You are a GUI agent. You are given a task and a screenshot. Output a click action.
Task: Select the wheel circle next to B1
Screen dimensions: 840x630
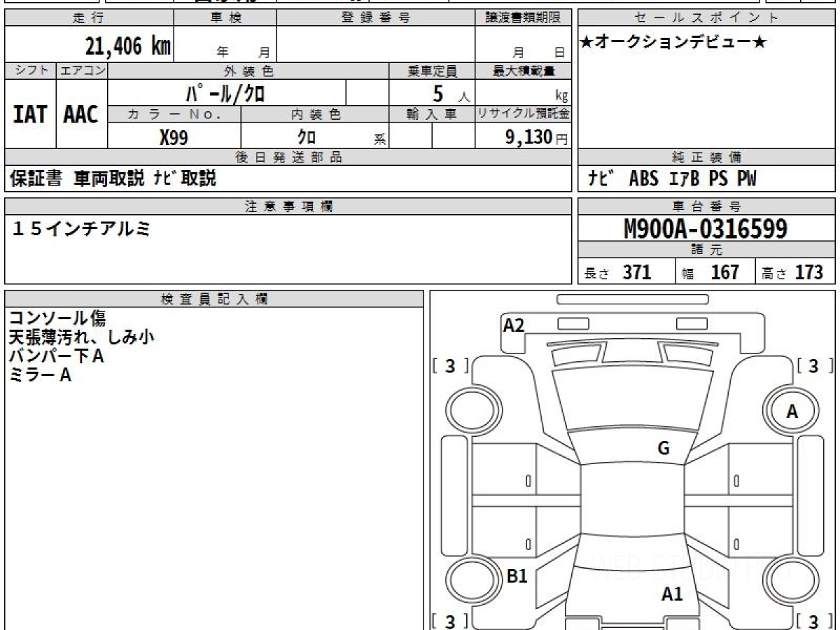468,580
